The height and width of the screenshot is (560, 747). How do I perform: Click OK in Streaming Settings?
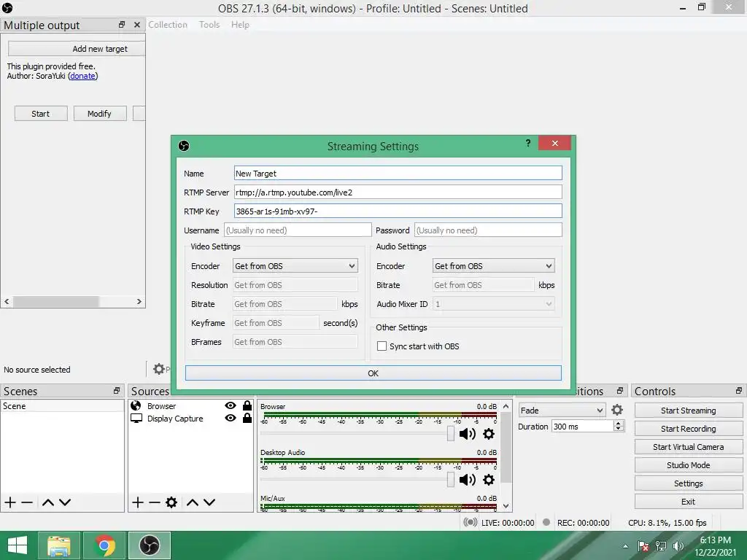tap(373, 373)
